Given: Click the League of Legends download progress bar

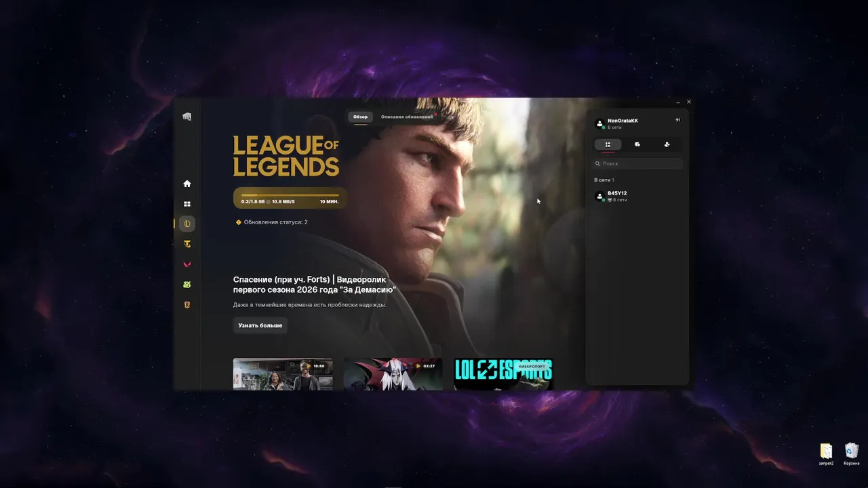Looking at the screenshot, I should 290,199.
